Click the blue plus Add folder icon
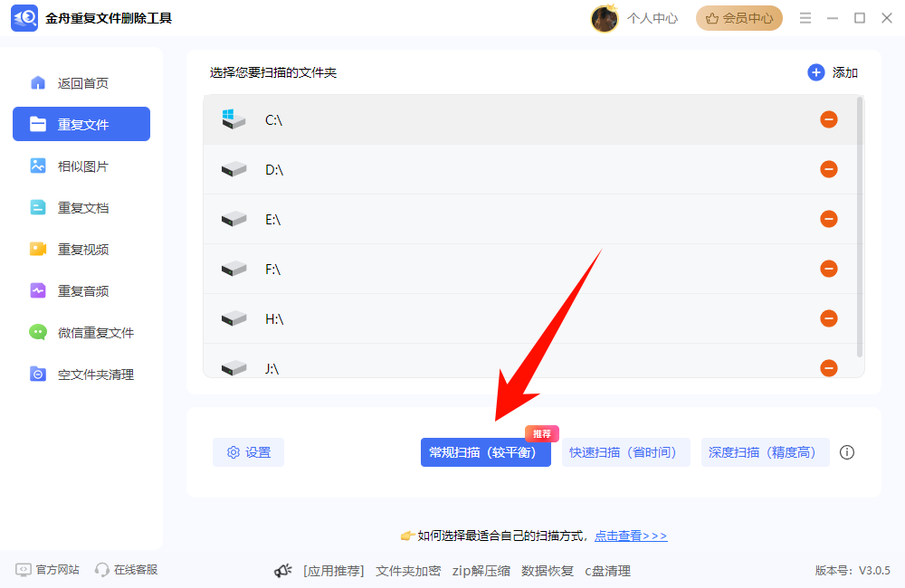This screenshot has width=905, height=588. click(816, 72)
